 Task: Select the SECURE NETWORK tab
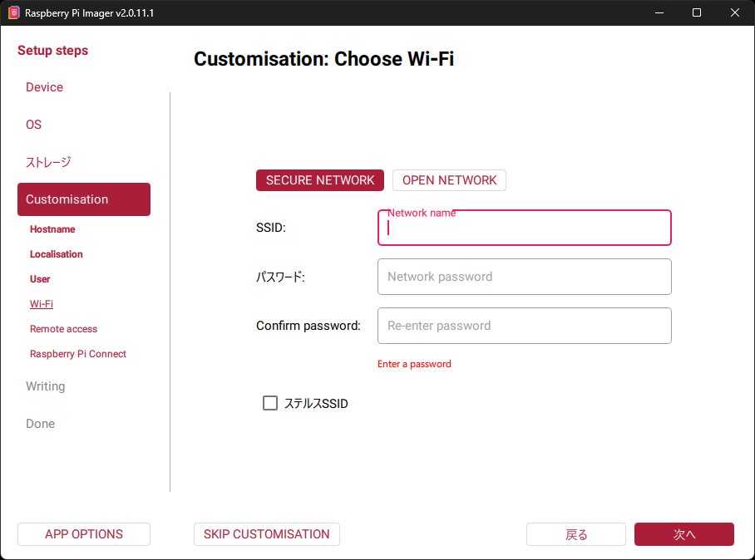(320, 180)
